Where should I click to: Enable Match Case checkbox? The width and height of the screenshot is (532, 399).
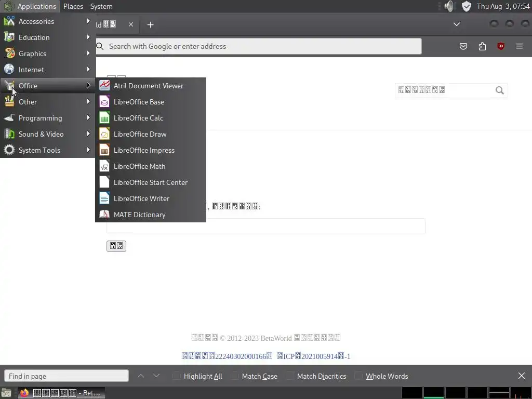tap(234, 376)
